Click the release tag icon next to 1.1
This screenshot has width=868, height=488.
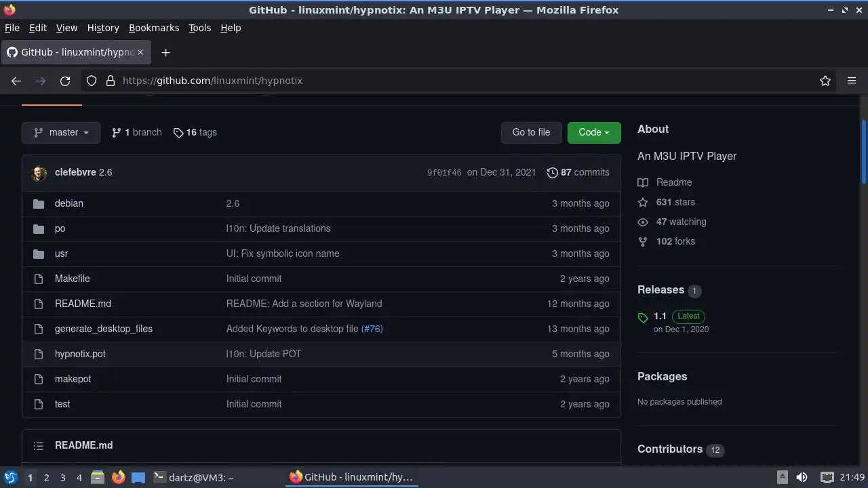point(643,317)
